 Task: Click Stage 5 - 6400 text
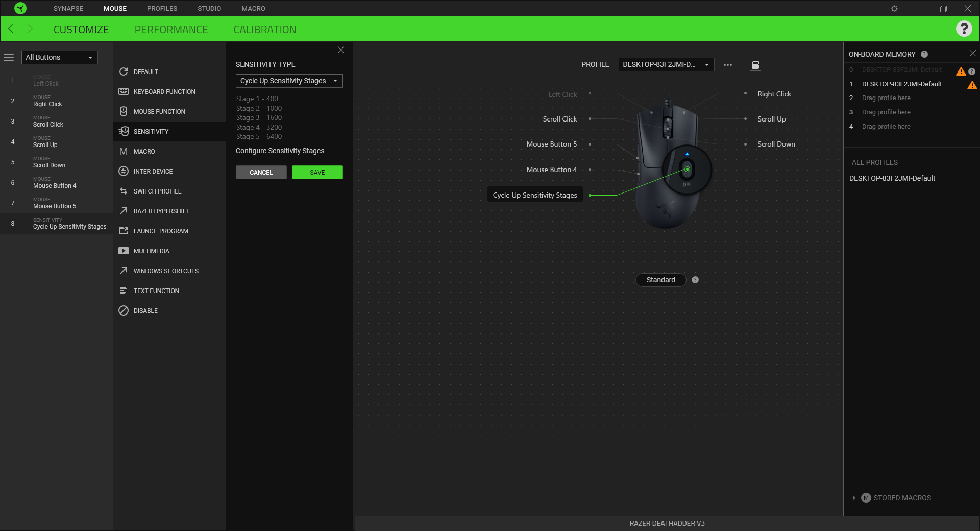pos(259,136)
